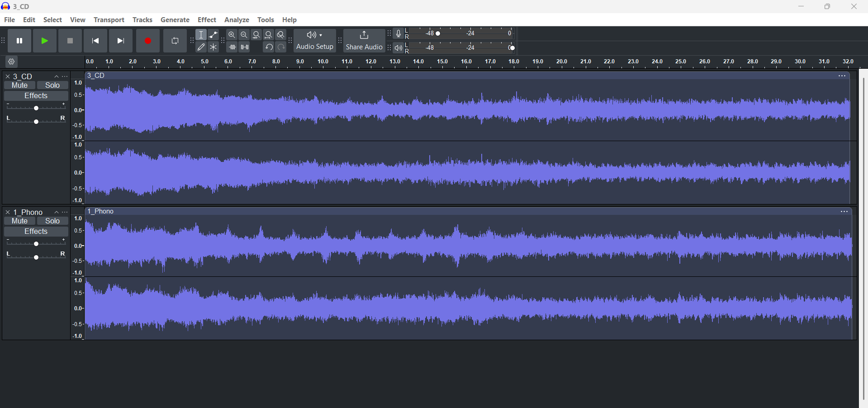868x408 pixels.
Task: Open Effects for 1_Phono track
Action: point(36,232)
